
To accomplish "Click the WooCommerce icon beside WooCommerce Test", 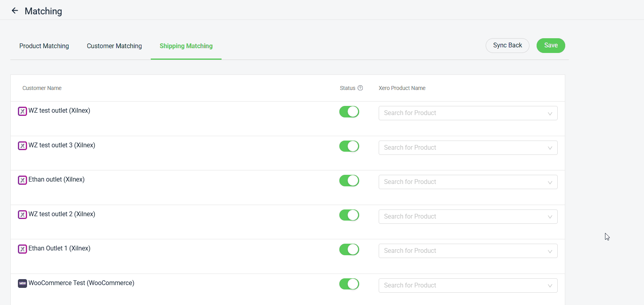I will 23,283.
